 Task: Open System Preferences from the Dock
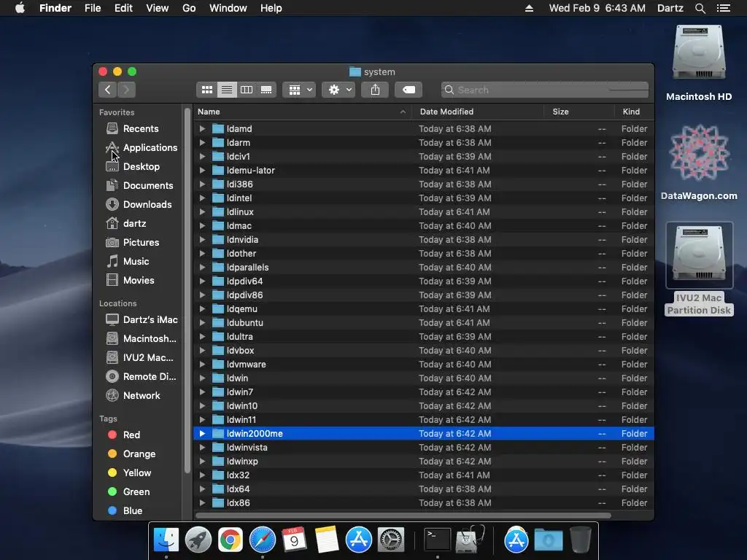tap(391, 540)
